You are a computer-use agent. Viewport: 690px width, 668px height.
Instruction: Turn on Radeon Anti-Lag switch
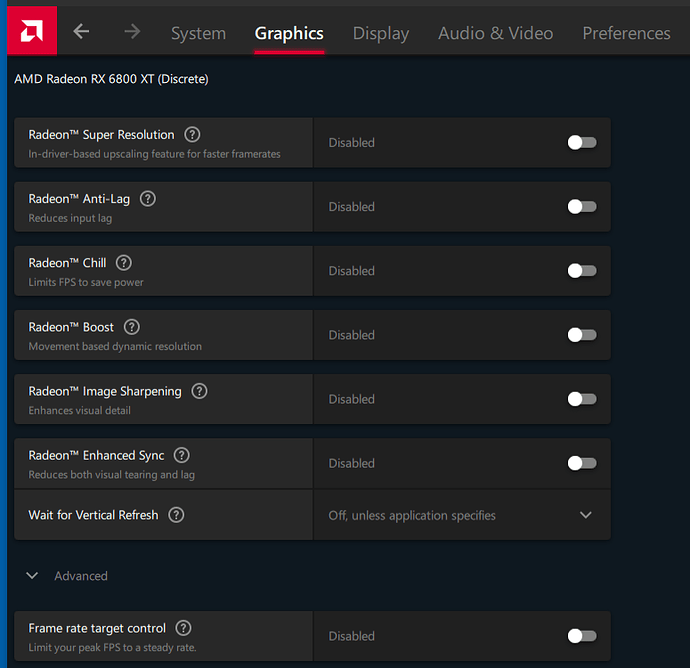(581, 207)
